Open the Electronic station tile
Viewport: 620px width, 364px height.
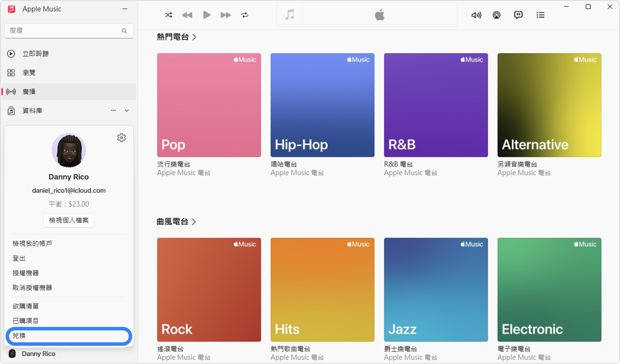tap(550, 290)
